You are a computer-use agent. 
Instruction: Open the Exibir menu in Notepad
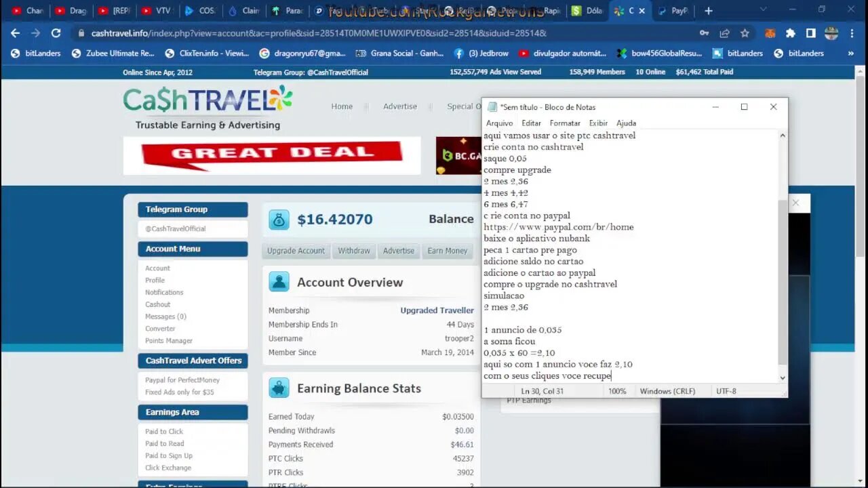pos(598,123)
